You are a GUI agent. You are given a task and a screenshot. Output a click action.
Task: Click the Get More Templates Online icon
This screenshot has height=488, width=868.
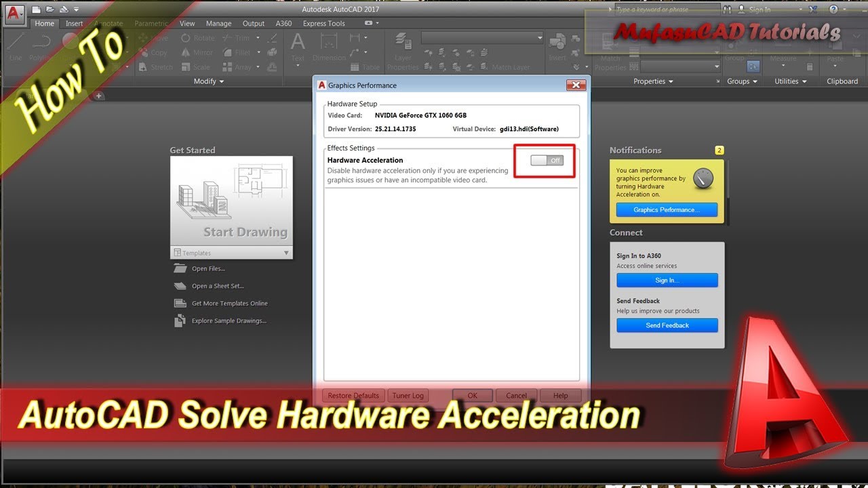coord(180,304)
